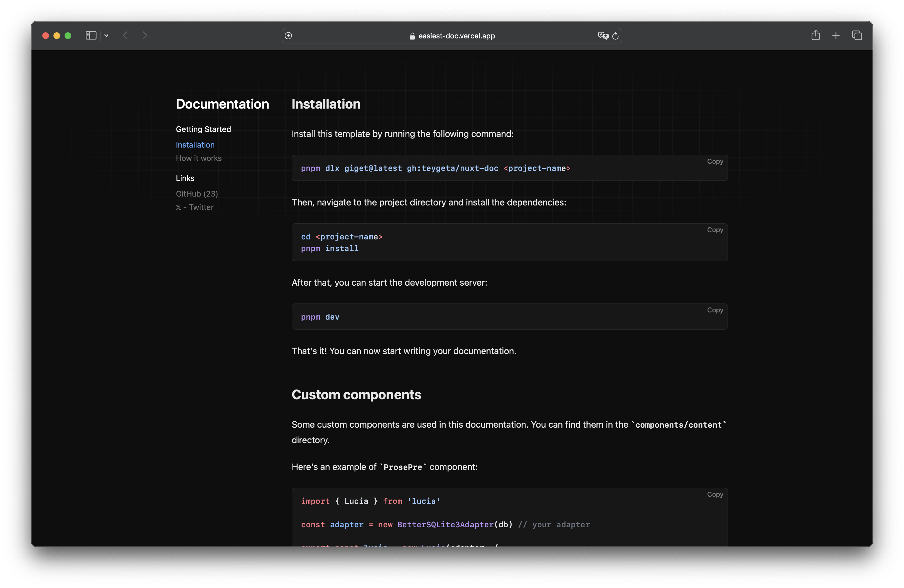
Task: Open the How it works page
Action: [199, 158]
